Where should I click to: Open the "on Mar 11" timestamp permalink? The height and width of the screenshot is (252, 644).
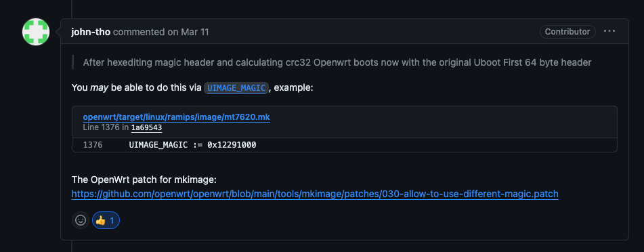pos(188,32)
